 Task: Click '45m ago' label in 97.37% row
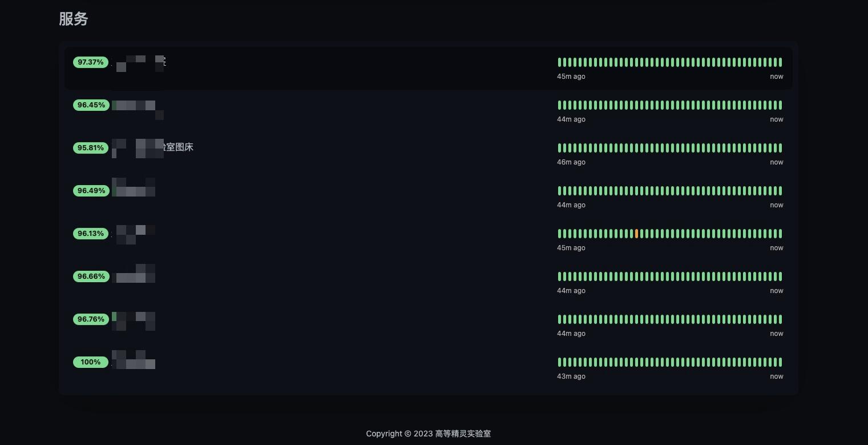tap(571, 77)
